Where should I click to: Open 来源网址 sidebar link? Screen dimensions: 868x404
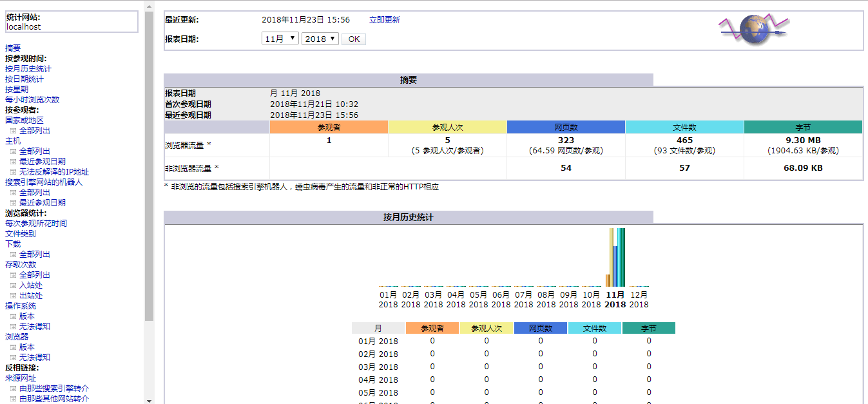(21, 378)
